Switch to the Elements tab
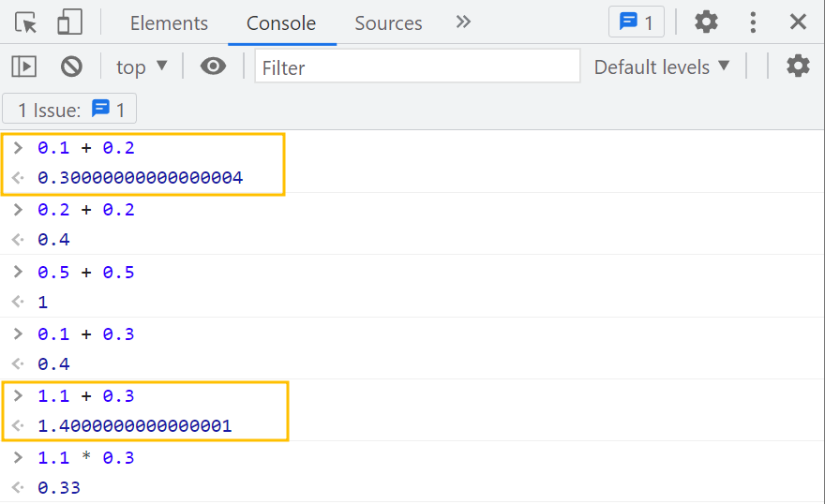This screenshot has width=825, height=504. [169, 23]
